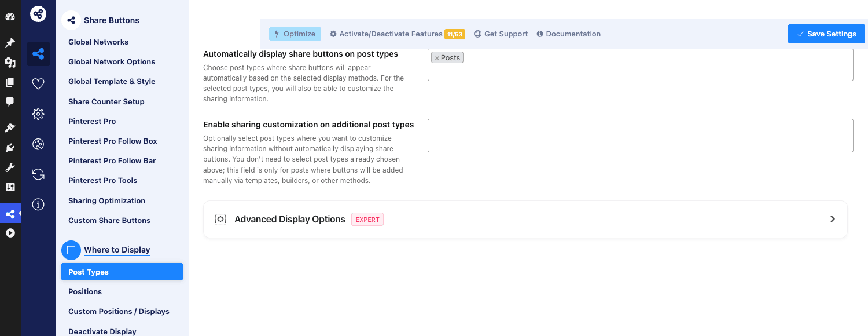Open the Appearance paintbrush icon

(x=10, y=128)
